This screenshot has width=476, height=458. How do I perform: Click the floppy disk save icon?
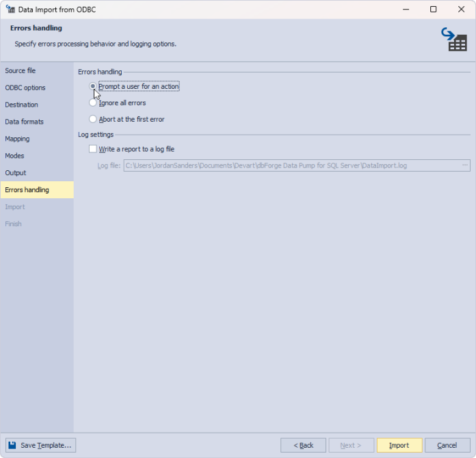tap(12, 445)
